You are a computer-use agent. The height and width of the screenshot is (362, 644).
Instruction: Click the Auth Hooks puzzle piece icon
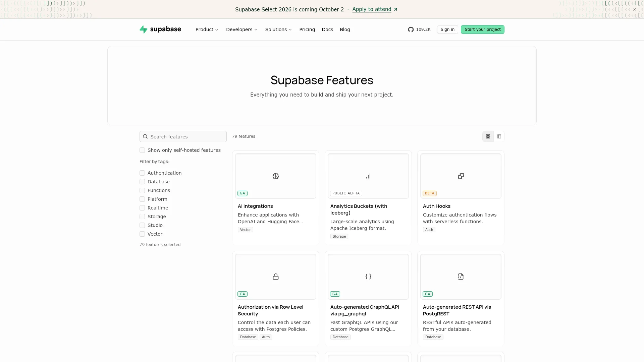[461, 176]
